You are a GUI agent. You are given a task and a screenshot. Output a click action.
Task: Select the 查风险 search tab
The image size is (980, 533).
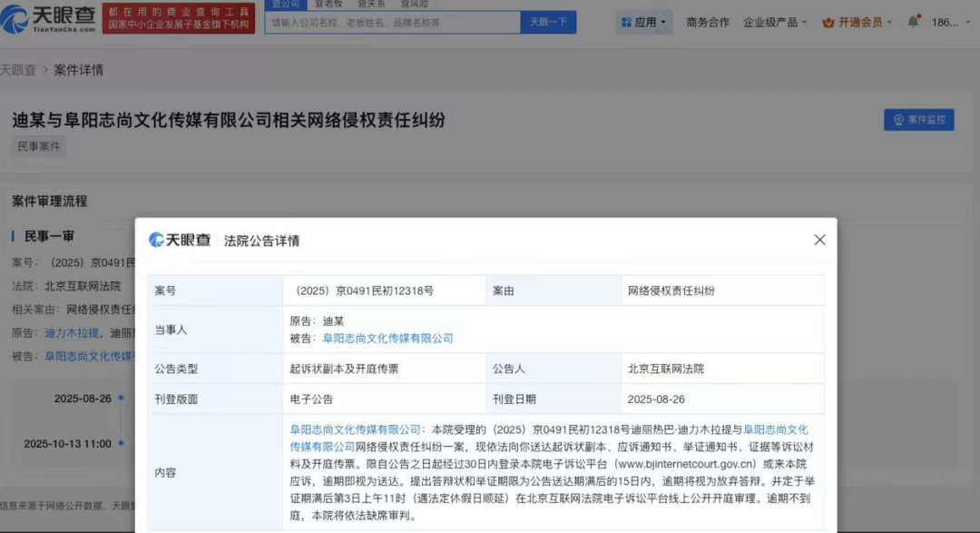click(415, 4)
